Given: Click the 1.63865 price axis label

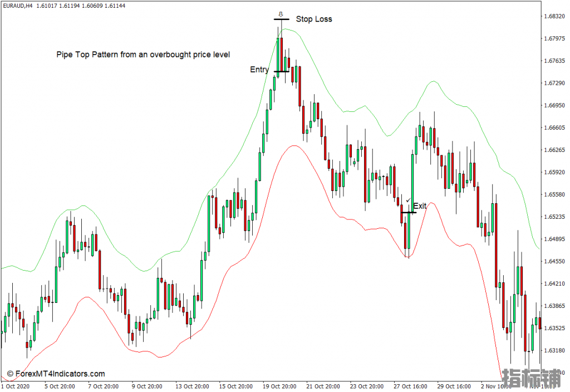Looking at the screenshot, I should click(x=554, y=306).
